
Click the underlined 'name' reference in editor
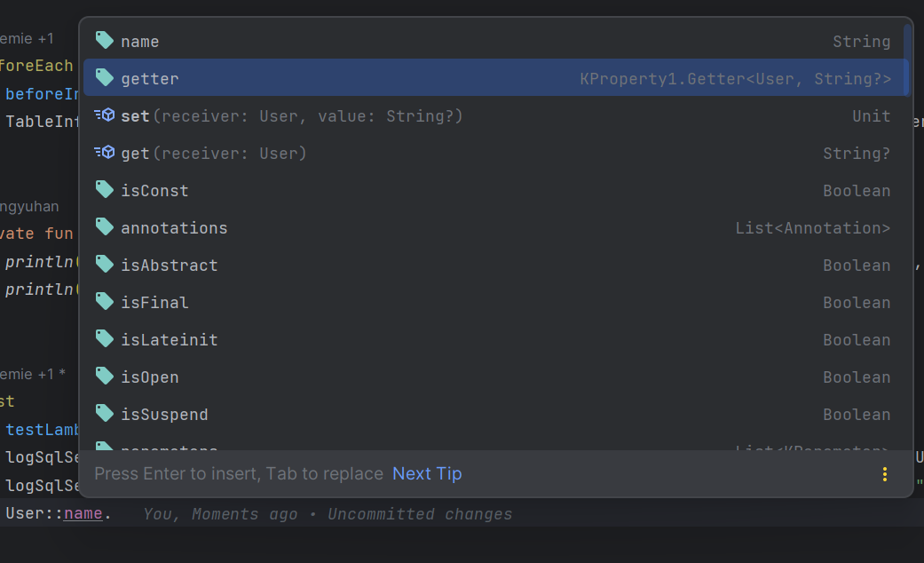click(83, 513)
